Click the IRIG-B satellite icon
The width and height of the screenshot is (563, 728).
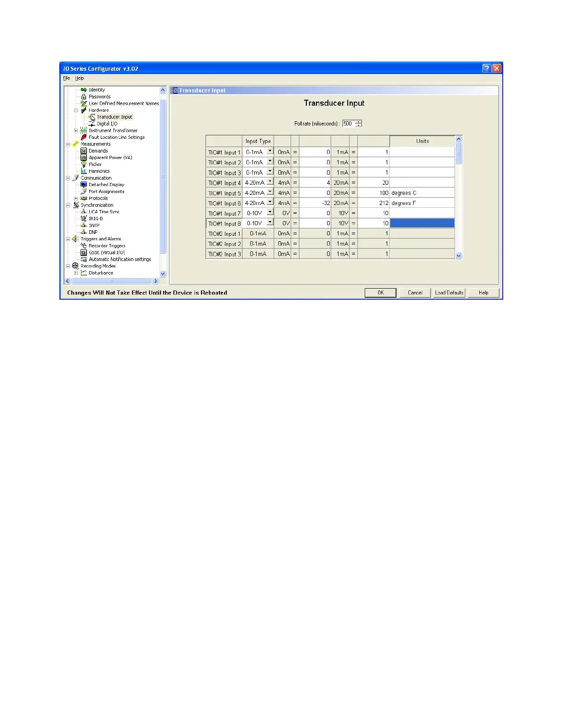84,218
